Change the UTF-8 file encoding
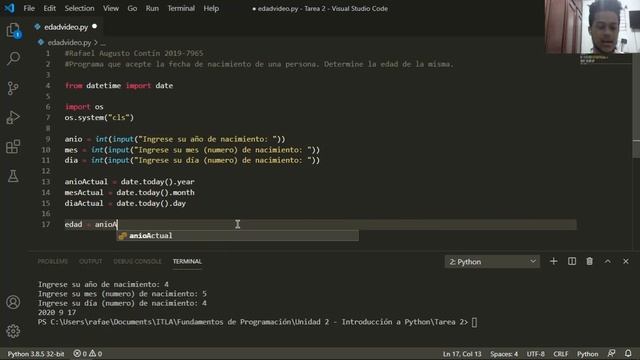 pos(536,354)
